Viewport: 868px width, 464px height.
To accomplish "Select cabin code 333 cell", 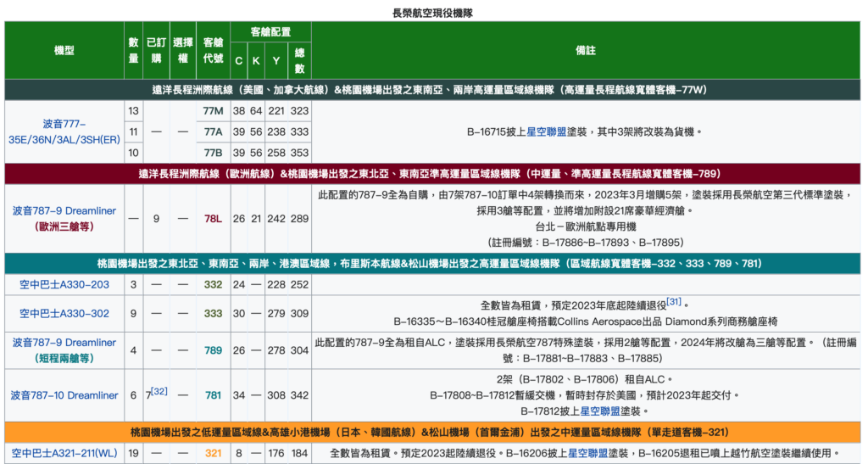I will pyautogui.click(x=213, y=313).
